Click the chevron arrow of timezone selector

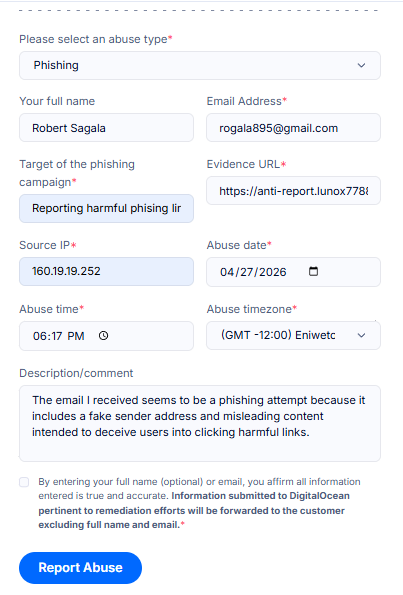pyautogui.click(x=361, y=335)
